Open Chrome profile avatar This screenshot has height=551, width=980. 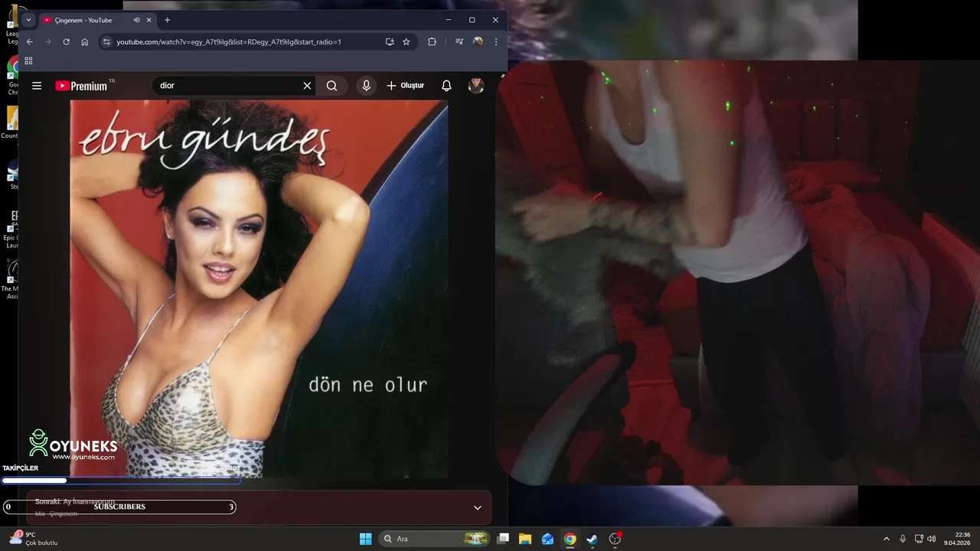coord(478,42)
